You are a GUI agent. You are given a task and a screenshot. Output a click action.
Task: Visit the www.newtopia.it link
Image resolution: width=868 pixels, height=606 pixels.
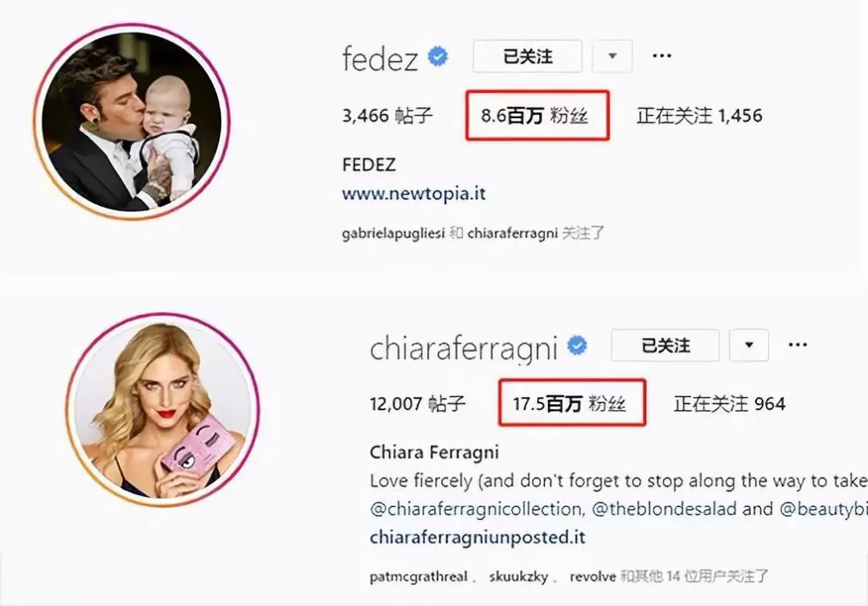coord(414,194)
